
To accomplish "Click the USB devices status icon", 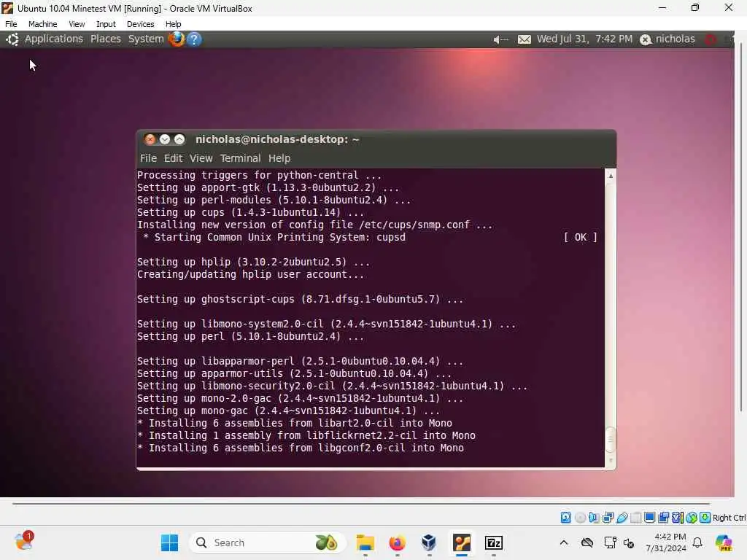I will tap(622, 518).
